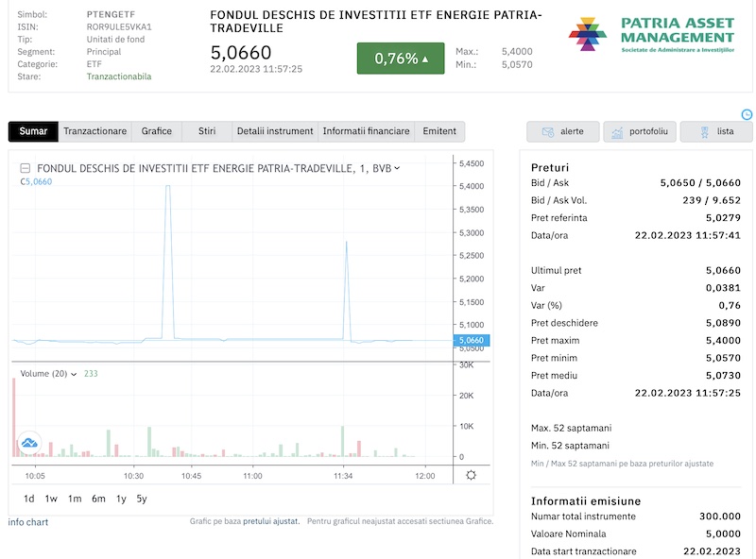This screenshot has width=756, height=559.
Task: Click the Valoare Nominala value 5,0000
Action: (723, 534)
